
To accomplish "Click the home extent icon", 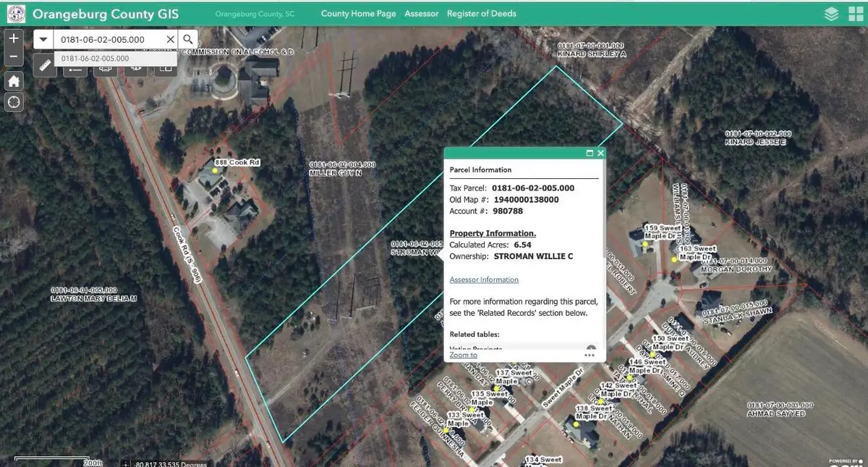I will tap(13, 81).
